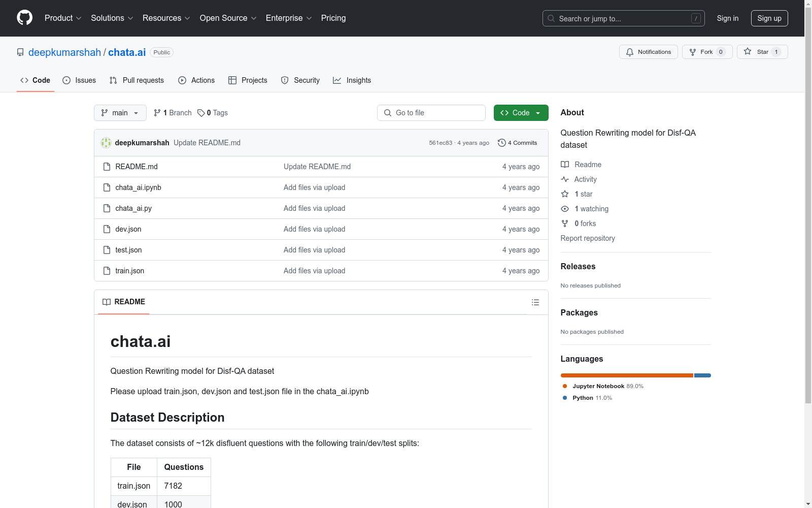Click the tag icon beside 0 Tags
This screenshot has height=508, width=812.
(201, 113)
